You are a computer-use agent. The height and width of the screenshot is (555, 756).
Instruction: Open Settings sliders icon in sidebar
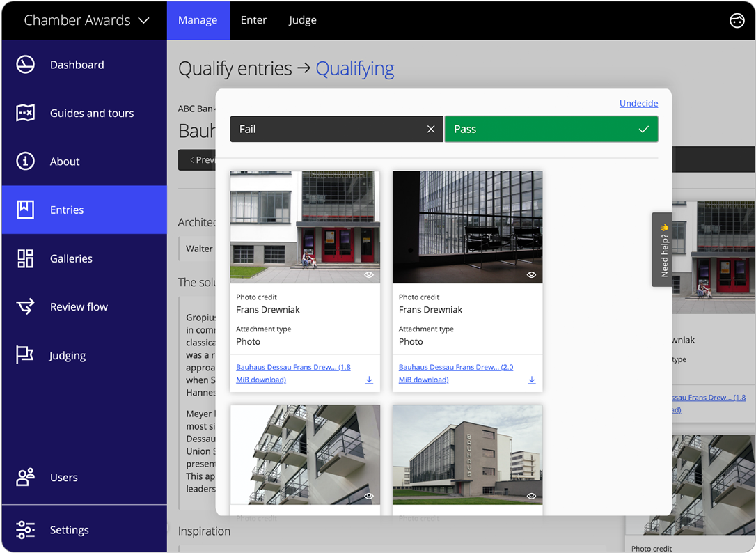[x=26, y=530]
